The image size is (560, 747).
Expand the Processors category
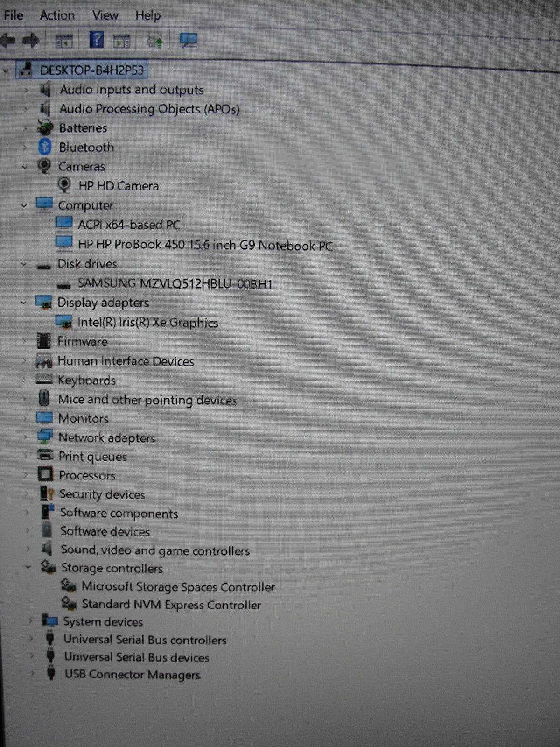click(26, 475)
